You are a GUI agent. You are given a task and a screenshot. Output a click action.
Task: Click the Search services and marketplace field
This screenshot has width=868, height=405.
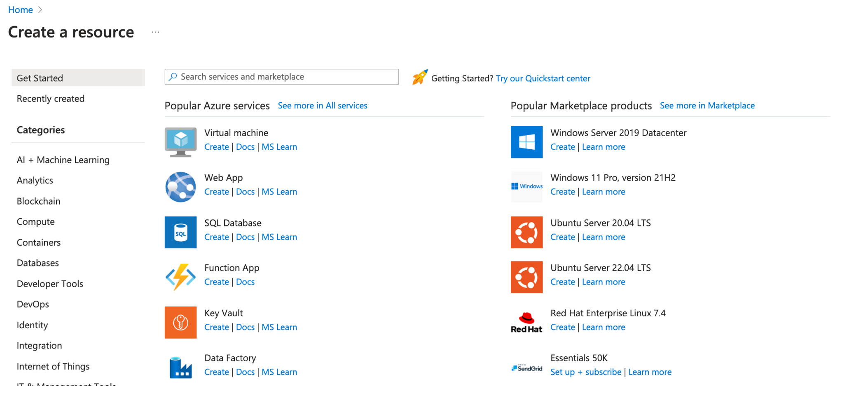click(x=282, y=77)
